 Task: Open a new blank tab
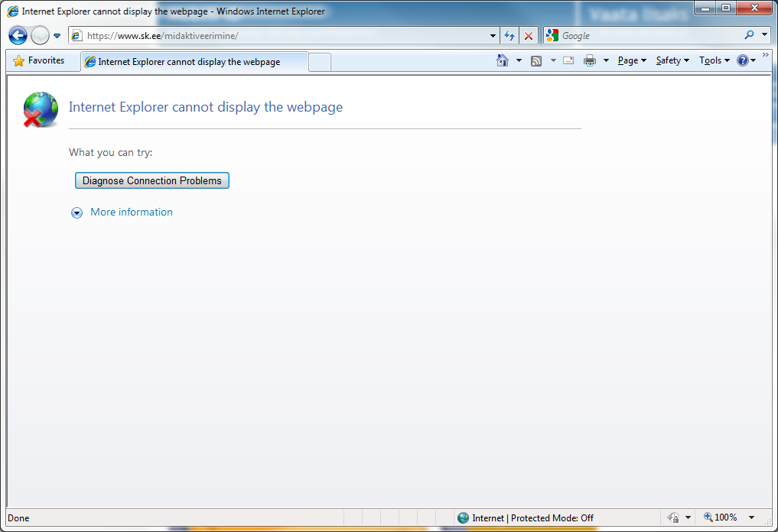click(320, 62)
